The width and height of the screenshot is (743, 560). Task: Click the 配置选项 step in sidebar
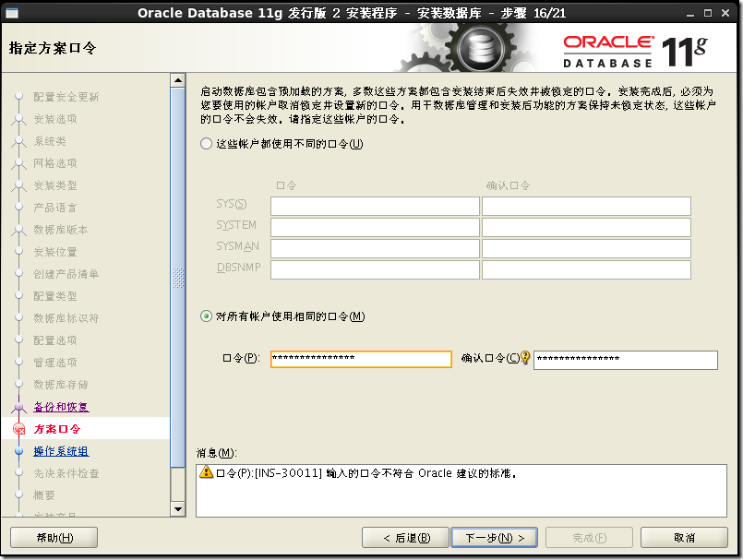[55, 340]
